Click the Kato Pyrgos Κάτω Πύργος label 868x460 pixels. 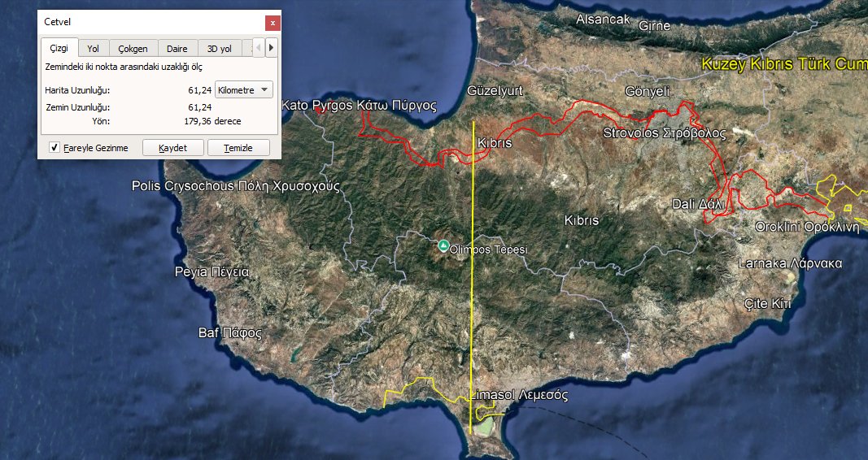(360, 105)
